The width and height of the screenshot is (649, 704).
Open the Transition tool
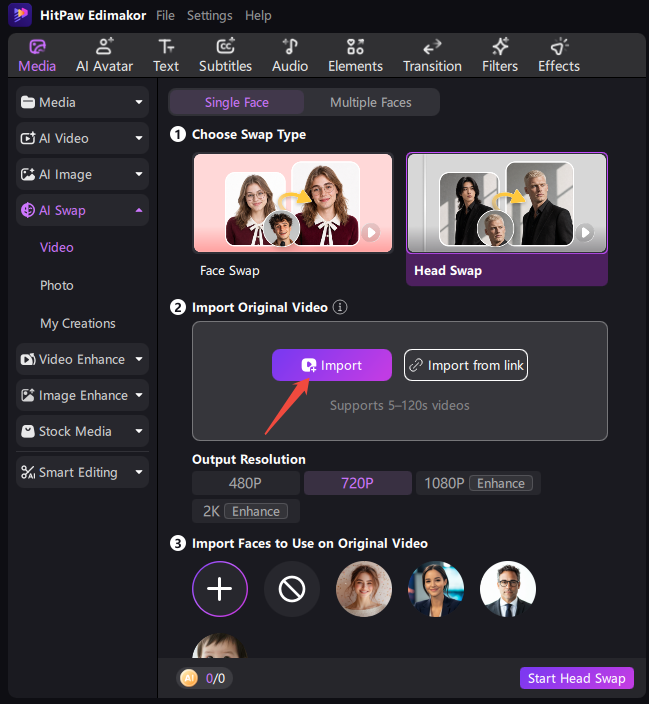pyautogui.click(x=432, y=56)
